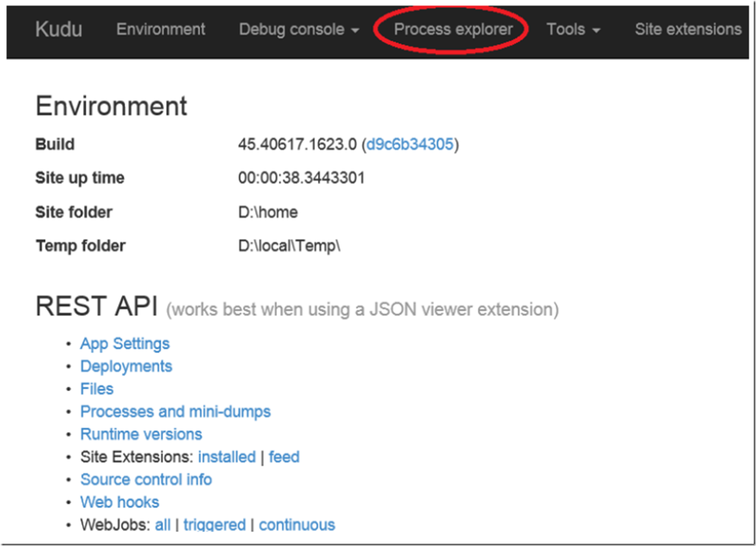
Task: Go to Site extensions
Action: click(688, 29)
